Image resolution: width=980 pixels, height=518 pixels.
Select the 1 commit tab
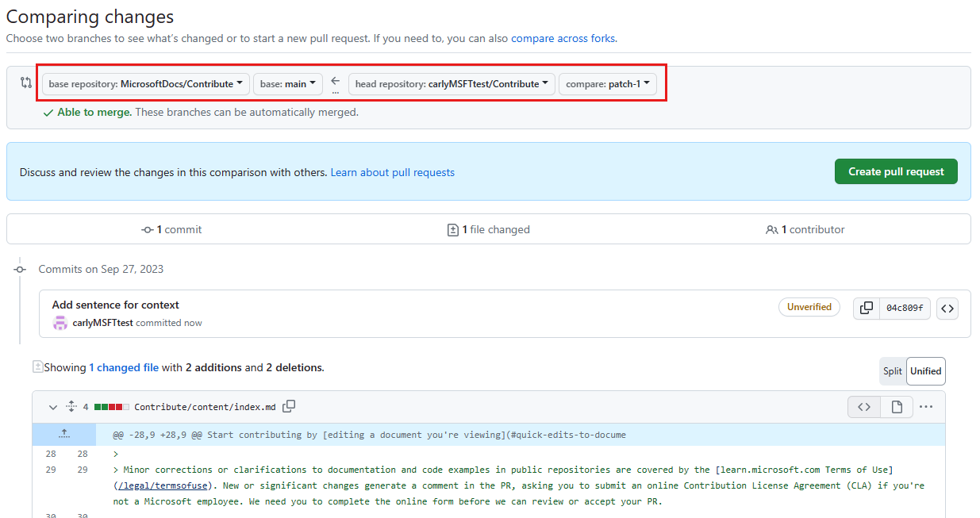click(x=171, y=229)
